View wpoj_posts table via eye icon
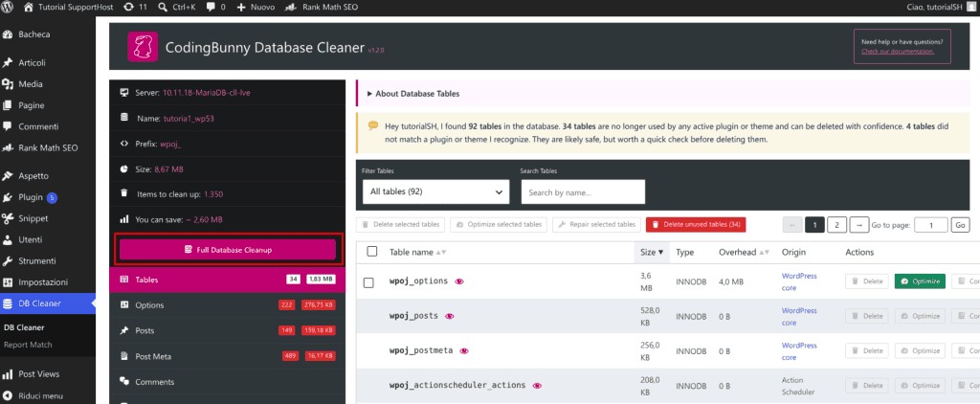 click(450, 317)
